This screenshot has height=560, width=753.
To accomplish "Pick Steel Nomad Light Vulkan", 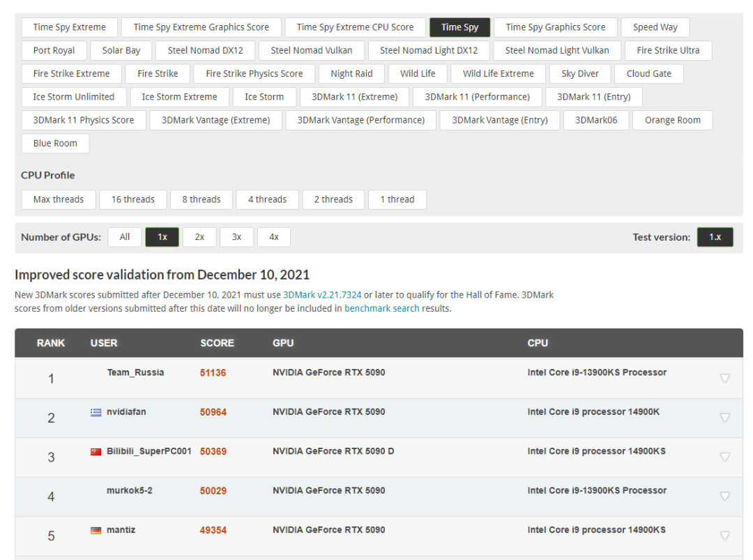I will [x=557, y=50].
